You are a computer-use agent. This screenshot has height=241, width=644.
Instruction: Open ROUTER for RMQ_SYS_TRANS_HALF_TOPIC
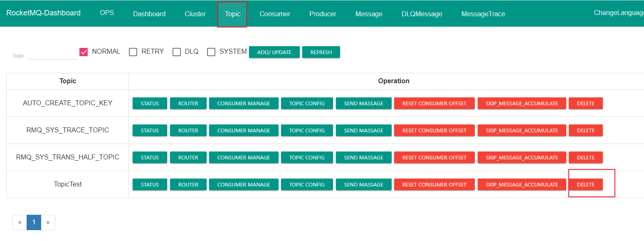tap(188, 157)
